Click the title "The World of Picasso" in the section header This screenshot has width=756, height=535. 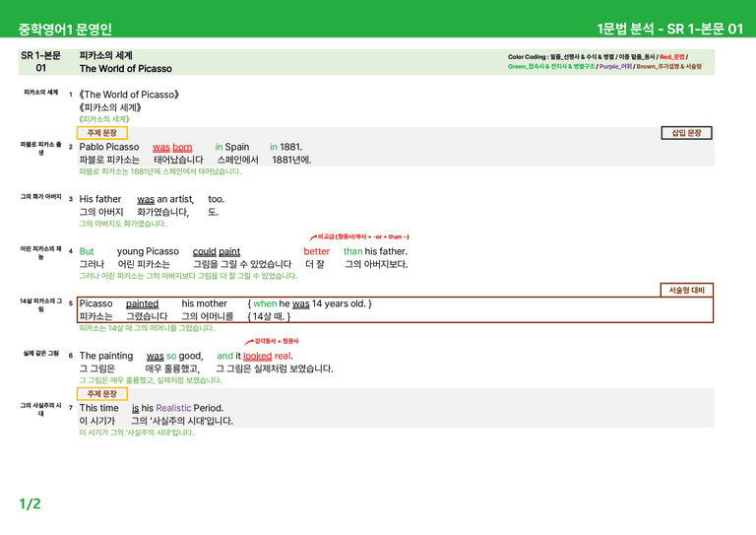126,69
